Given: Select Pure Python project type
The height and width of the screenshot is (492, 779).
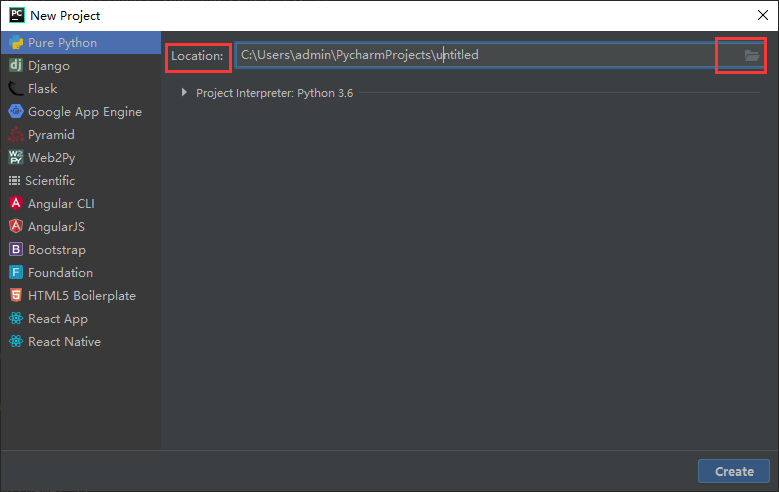Looking at the screenshot, I should click(81, 43).
